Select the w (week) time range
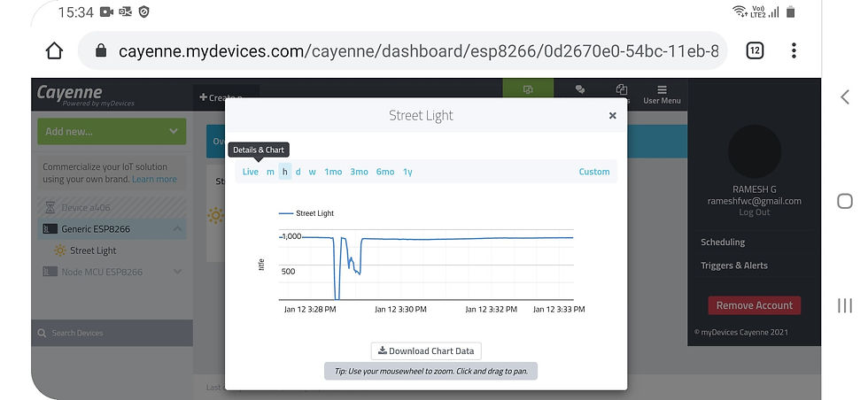Screen dimensions: 868x400 [312, 172]
